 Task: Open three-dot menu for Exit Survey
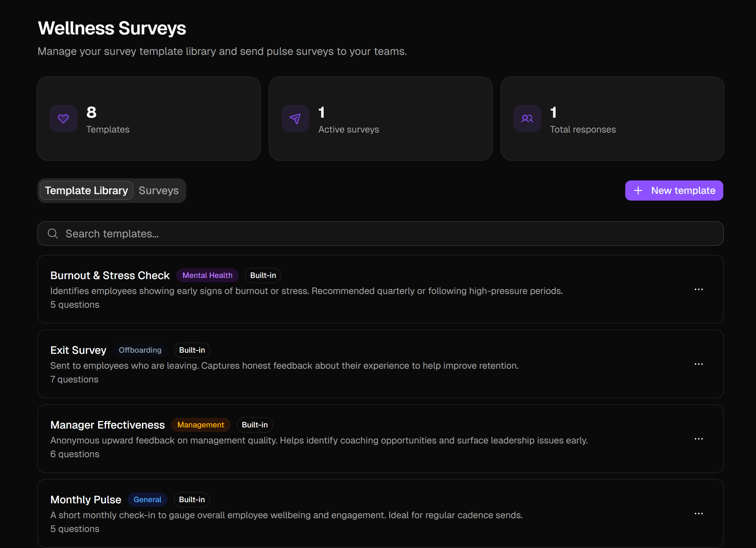(x=699, y=364)
